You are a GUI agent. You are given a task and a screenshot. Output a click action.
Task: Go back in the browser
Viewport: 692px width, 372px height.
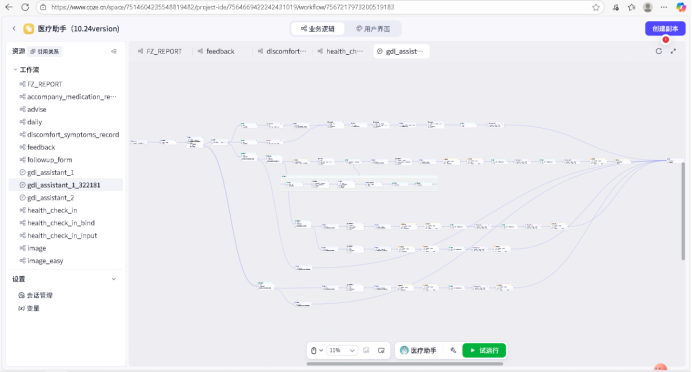click(9, 7)
